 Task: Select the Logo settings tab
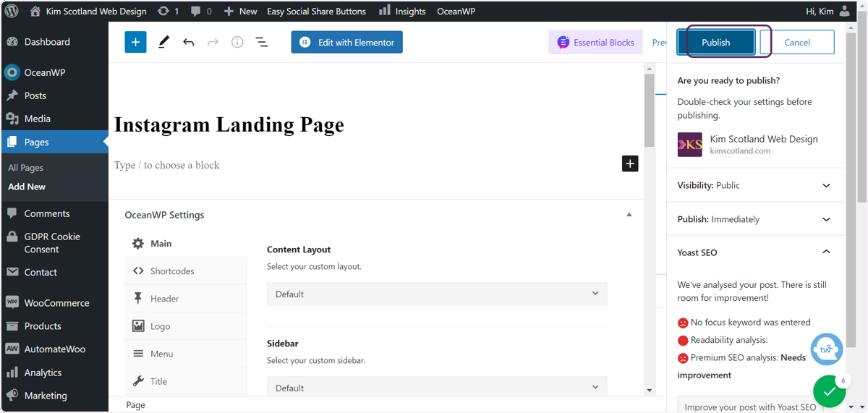186,326
